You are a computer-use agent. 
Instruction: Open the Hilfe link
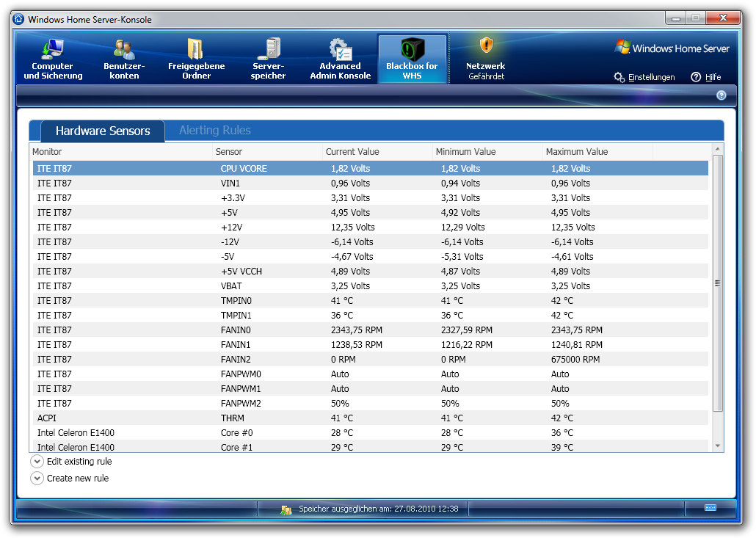point(713,77)
